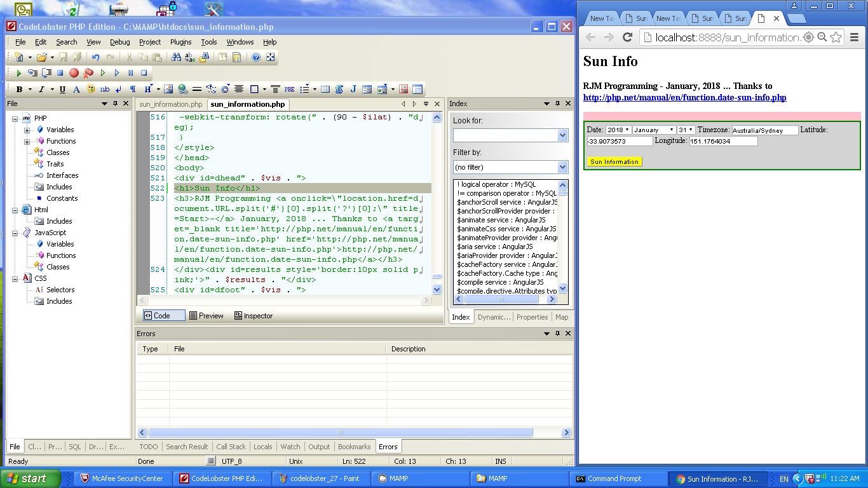Viewport: 868px width, 488px height.
Task: Click the Timezone Australia/Sydney field
Action: click(764, 130)
